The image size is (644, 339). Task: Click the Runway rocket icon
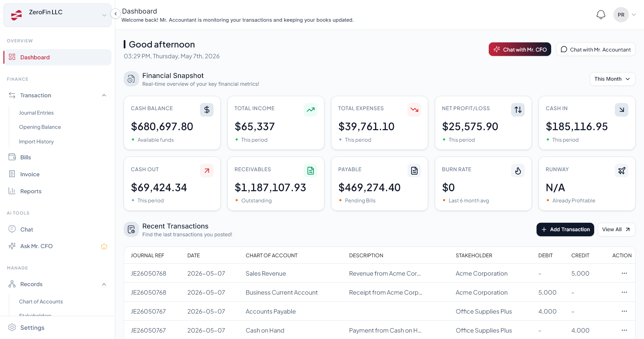622,171
